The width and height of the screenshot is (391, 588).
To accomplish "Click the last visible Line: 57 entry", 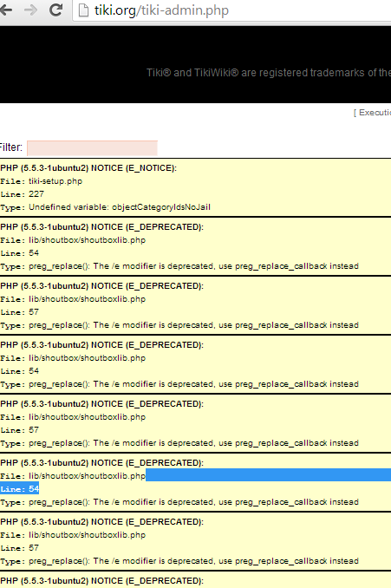I will (x=19, y=548).
